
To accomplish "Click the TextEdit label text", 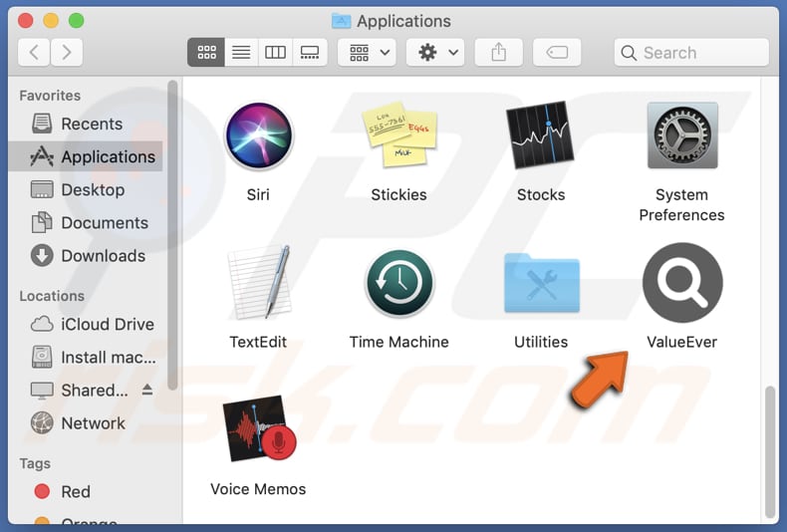I will coord(258,342).
